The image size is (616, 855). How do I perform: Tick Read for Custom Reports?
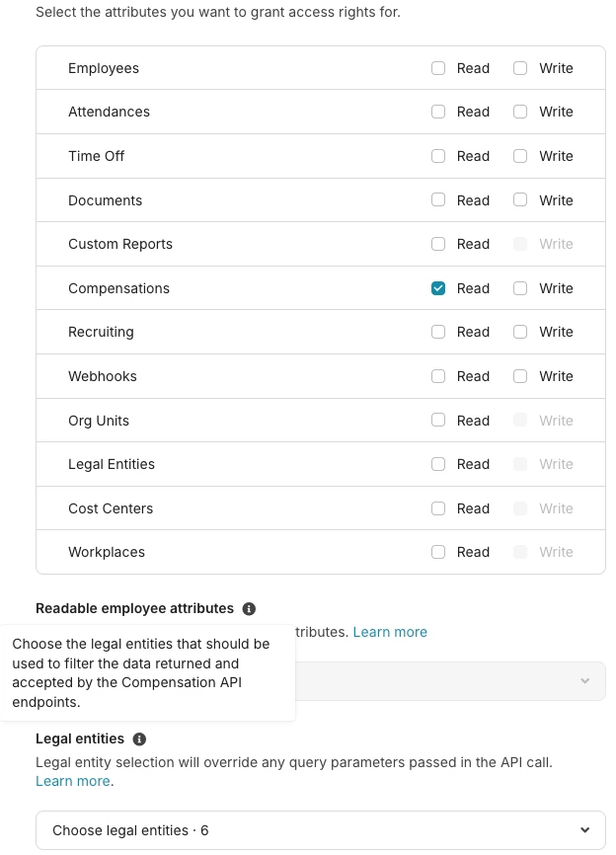tap(438, 244)
